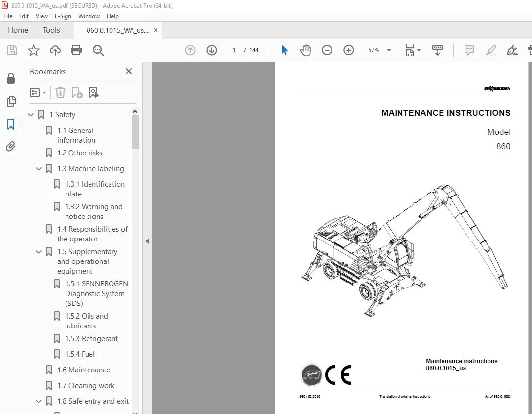Screen dimensions: 532x414
Task: Collapse 1.8 Safe entry and exit
Action: 39,401
